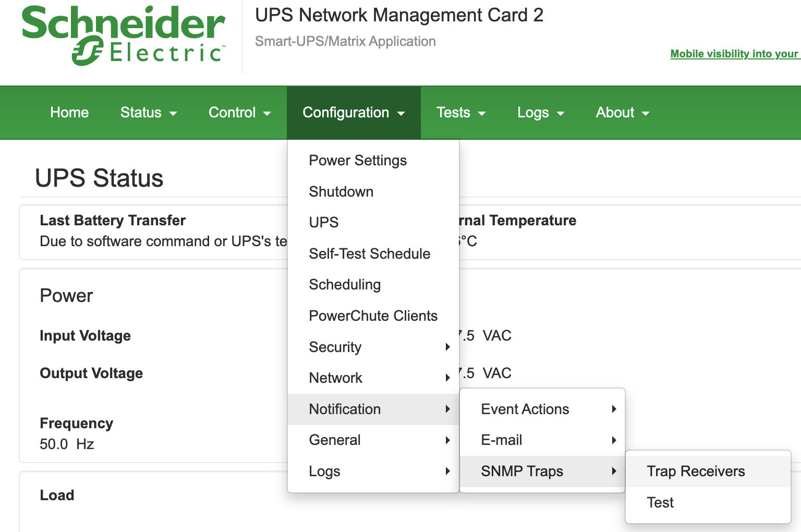The height and width of the screenshot is (532, 801).
Task: Click the Schneider Electric logo
Action: click(x=123, y=35)
